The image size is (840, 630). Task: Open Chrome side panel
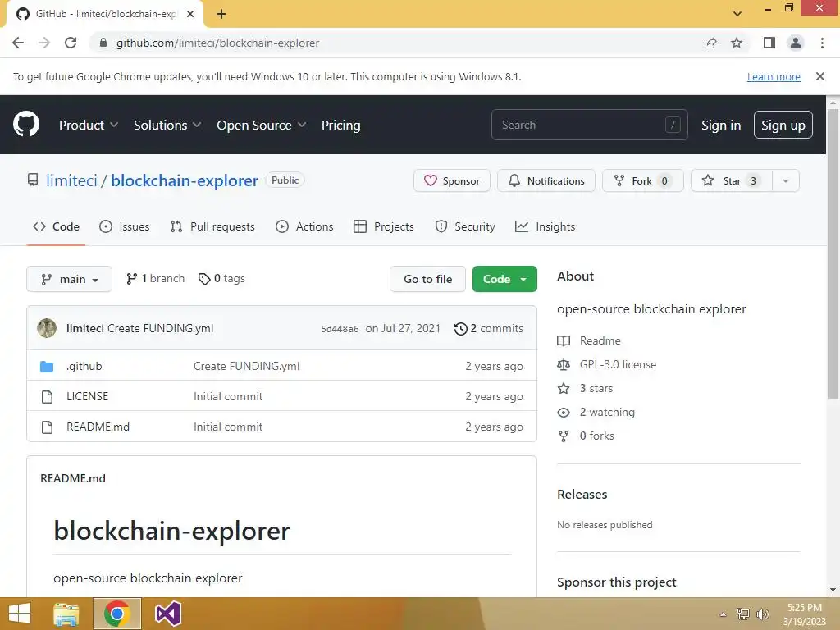point(769,43)
